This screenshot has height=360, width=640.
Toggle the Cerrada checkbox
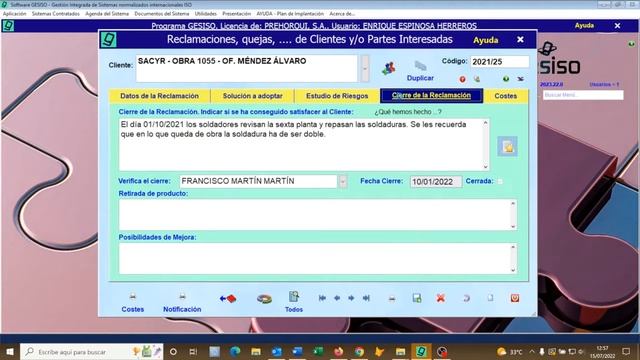[500, 181]
